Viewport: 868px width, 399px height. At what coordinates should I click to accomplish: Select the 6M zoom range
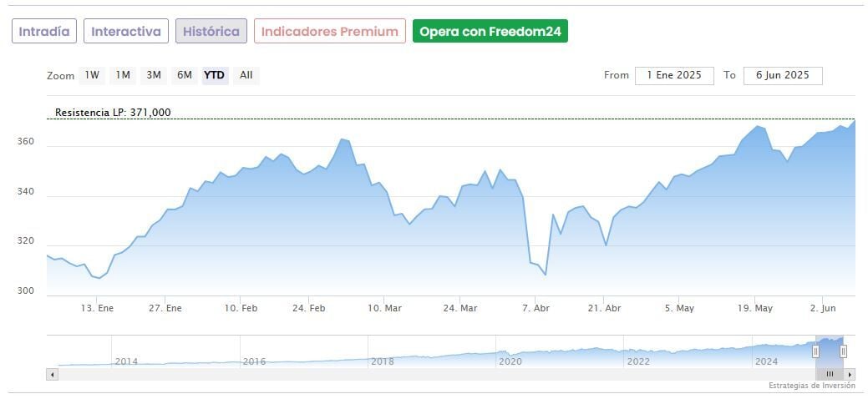185,75
